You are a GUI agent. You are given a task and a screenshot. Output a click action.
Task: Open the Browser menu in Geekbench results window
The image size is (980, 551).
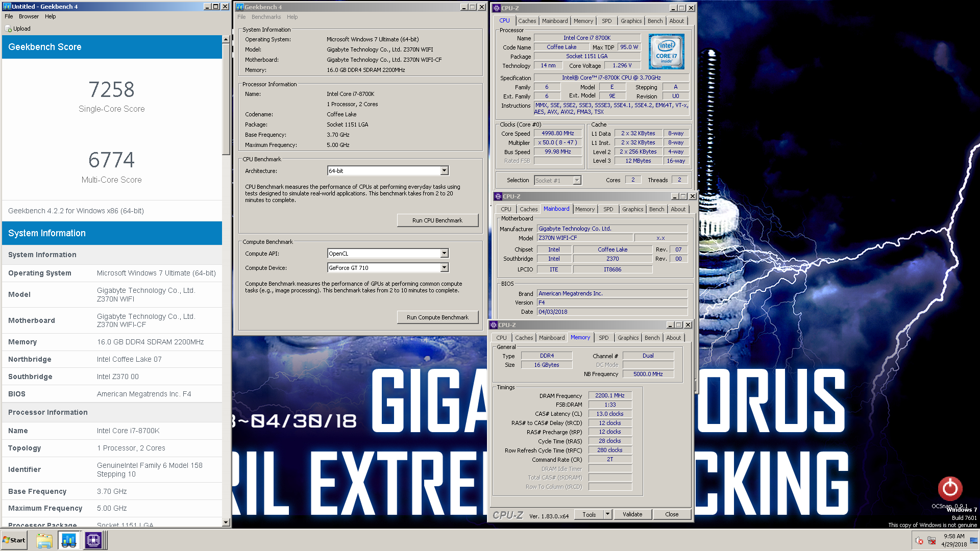(x=29, y=16)
